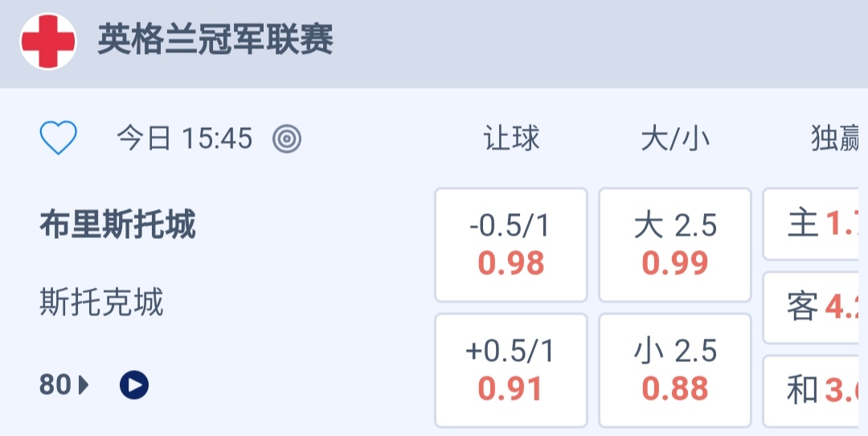868x436 pixels.
Task: Choose the 主 home win odds
Action: (x=815, y=224)
